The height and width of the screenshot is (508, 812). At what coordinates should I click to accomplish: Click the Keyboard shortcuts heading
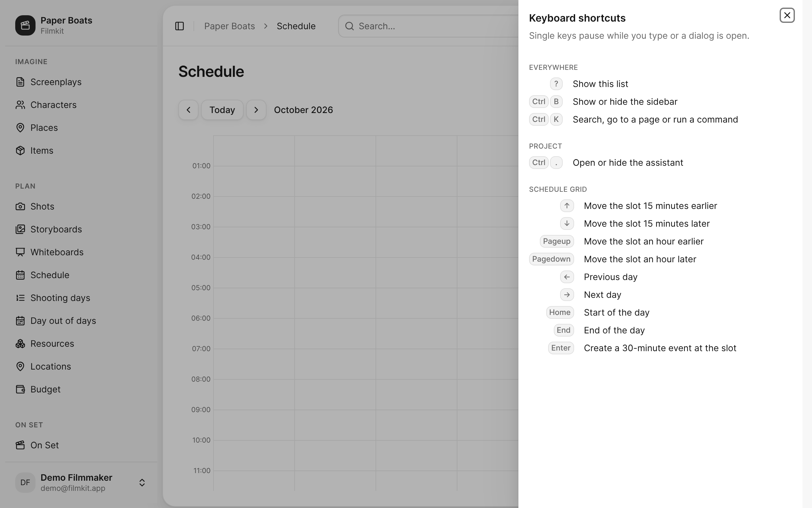(577, 18)
